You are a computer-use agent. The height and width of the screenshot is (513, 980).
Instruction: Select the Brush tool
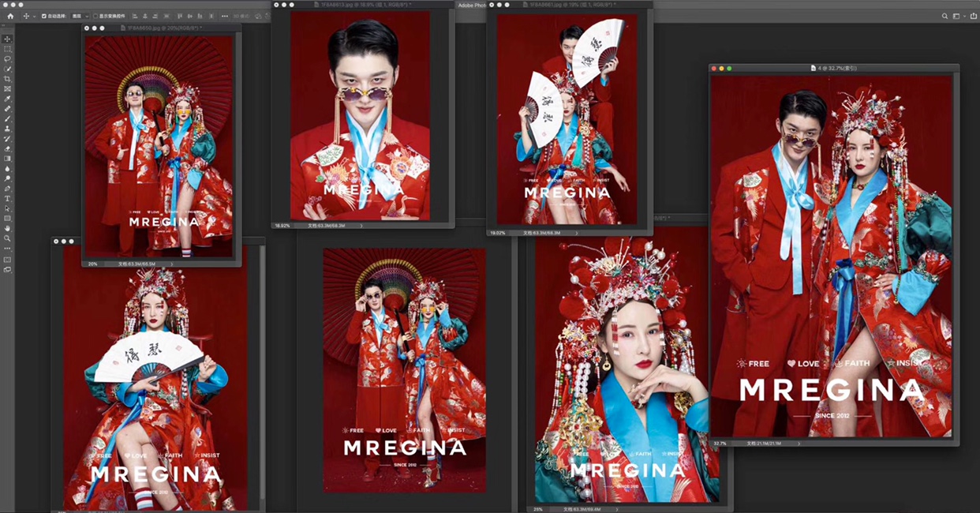click(7, 118)
